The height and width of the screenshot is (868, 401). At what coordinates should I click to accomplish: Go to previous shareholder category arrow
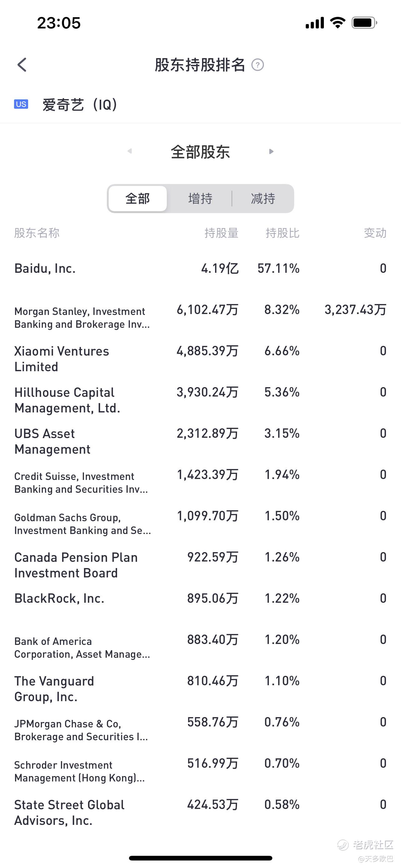tap(130, 151)
